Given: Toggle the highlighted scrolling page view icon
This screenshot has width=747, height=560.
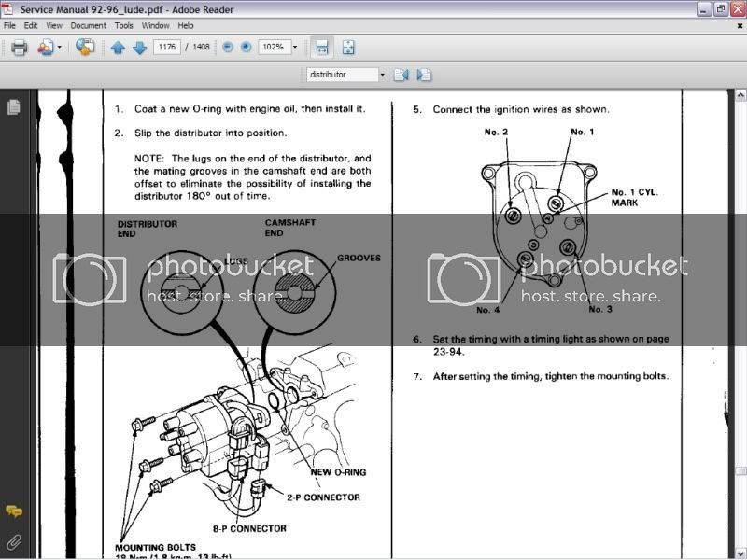Looking at the screenshot, I should tap(322, 48).
